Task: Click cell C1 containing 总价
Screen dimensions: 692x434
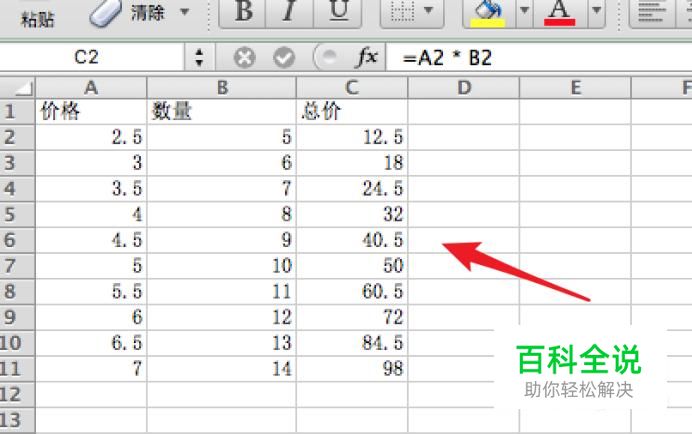Action: pyautogui.click(x=352, y=111)
